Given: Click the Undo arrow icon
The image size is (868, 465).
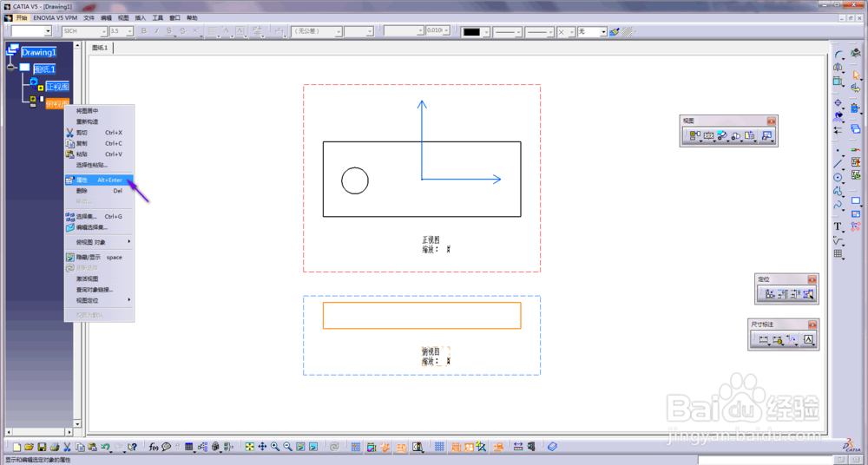Looking at the screenshot, I should [105, 447].
